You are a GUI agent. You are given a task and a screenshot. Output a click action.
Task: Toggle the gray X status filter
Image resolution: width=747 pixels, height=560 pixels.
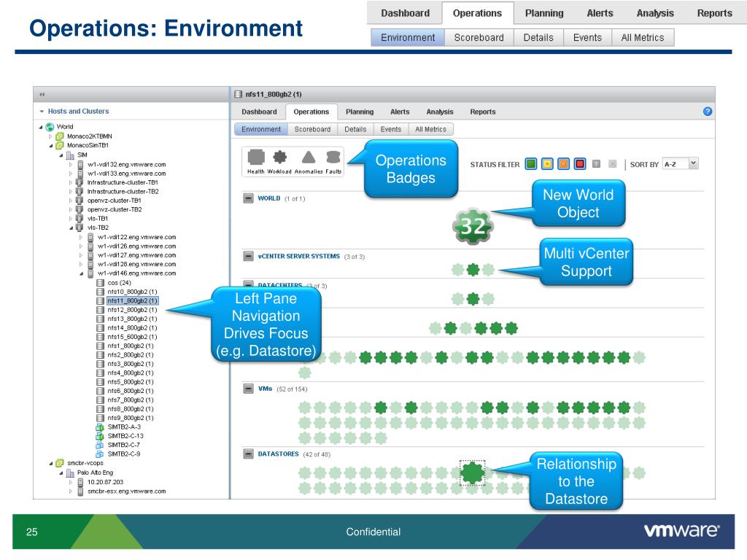613,164
